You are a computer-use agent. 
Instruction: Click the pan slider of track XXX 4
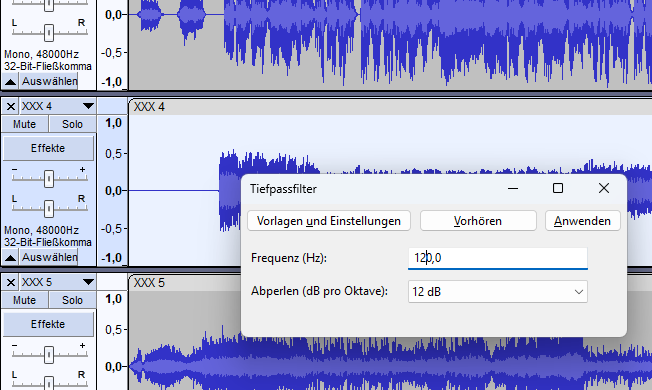(49, 208)
